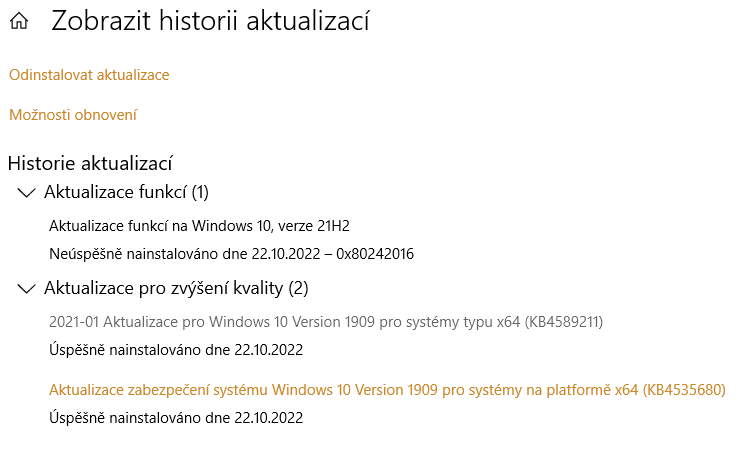Click the (2) count after quality updates
The height and width of the screenshot is (461, 748).
coord(298,289)
